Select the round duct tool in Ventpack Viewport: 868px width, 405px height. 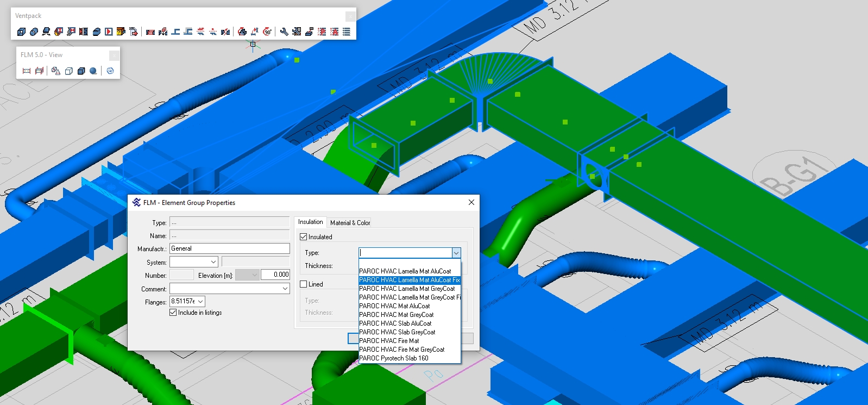pyautogui.click(x=34, y=32)
